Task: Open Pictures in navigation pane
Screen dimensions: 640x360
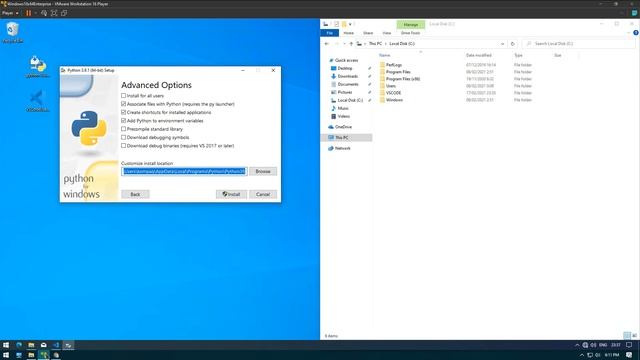Action: click(345, 92)
